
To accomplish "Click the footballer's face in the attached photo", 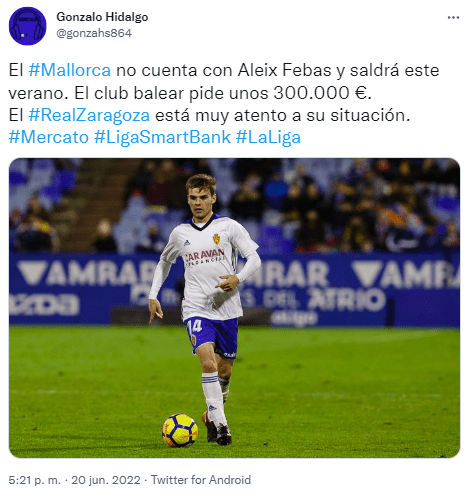I will 201,200.
